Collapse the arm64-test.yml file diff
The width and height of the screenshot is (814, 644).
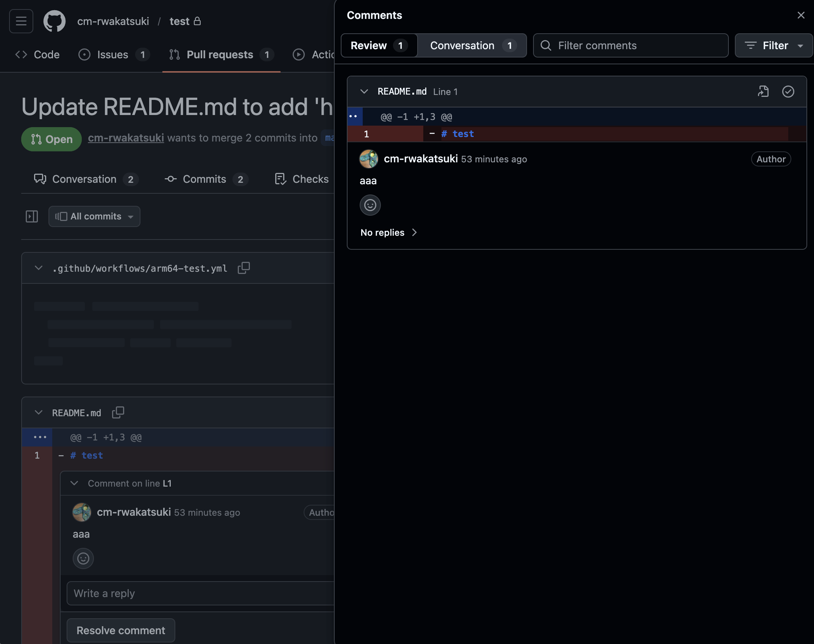(x=39, y=268)
